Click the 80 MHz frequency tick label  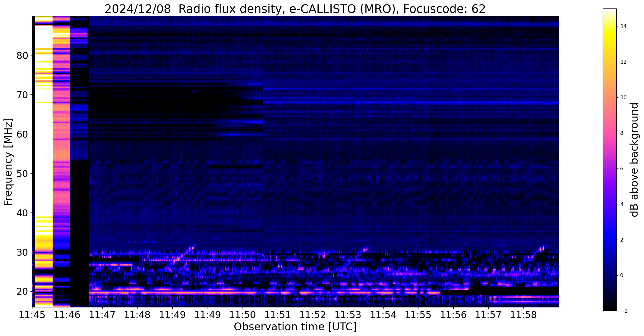coord(22,55)
